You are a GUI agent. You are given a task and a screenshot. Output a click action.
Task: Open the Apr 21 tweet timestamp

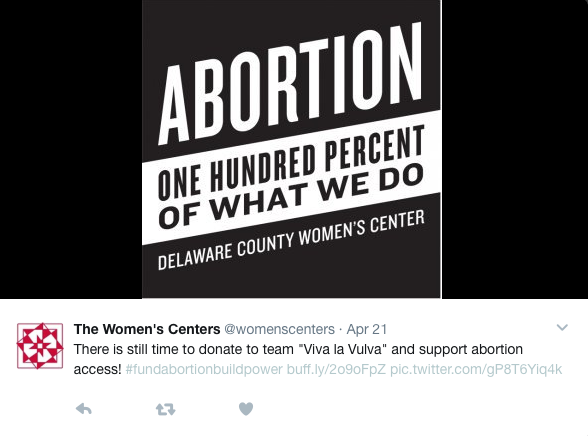tap(366, 329)
